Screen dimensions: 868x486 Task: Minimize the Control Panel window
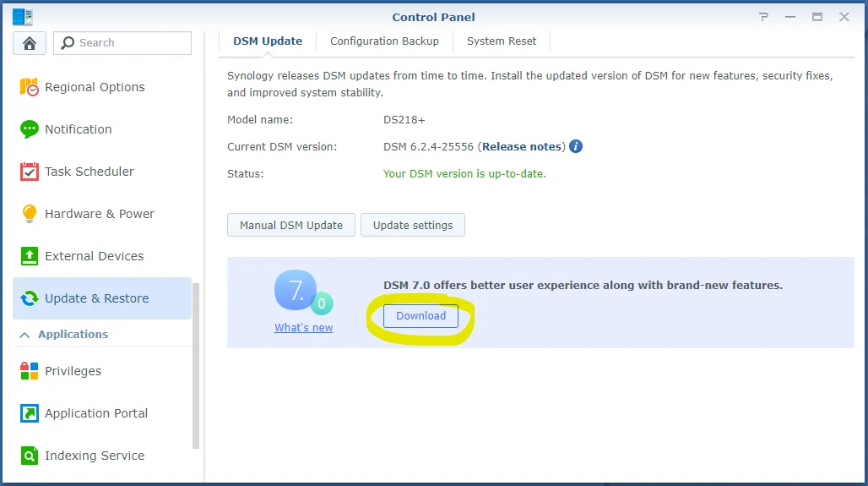click(790, 17)
